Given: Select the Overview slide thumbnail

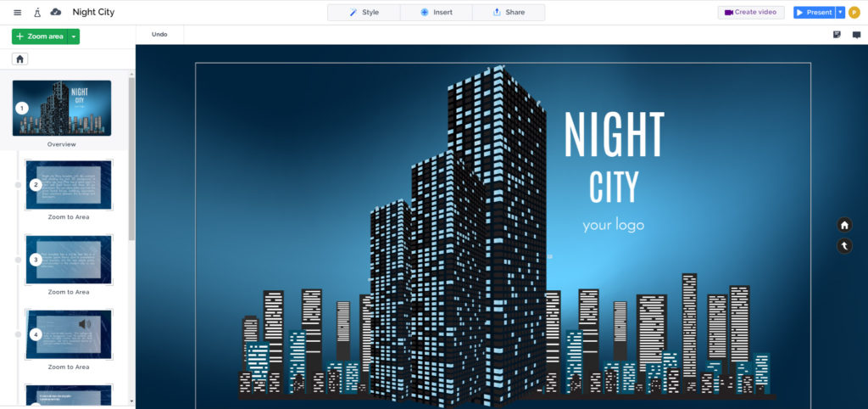Looking at the screenshot, I should 62,108.
